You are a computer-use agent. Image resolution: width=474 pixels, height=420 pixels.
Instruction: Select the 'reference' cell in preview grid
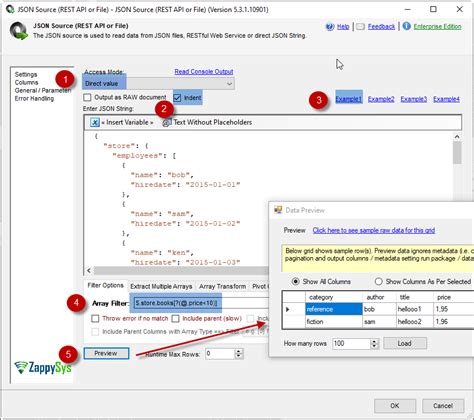pyautogui.click(x=334, y=309)
